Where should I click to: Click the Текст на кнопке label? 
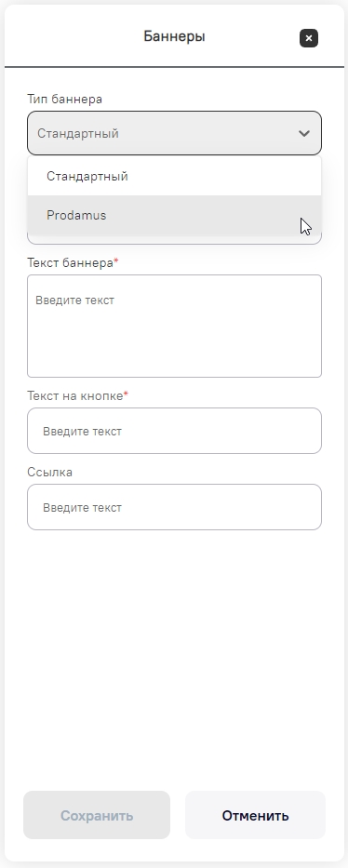pyautogui.click(x=74, y=395)
